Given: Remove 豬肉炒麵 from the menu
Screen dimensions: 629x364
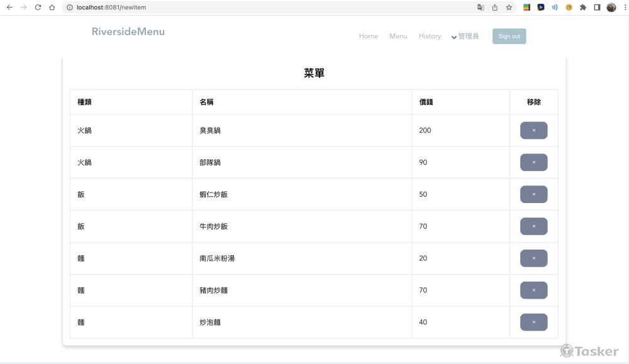Looking at the screenshot, I should 533,290.
